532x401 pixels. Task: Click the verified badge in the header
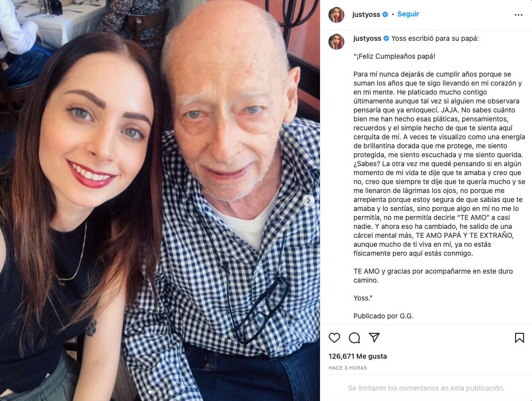(x=385, y=14)
